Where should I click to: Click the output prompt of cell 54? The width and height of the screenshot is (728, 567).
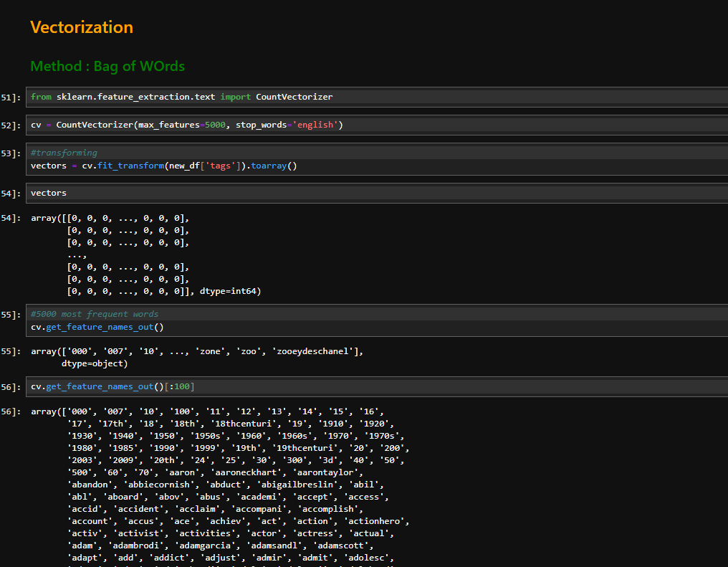pyautogui.click(x=11, y=218)
